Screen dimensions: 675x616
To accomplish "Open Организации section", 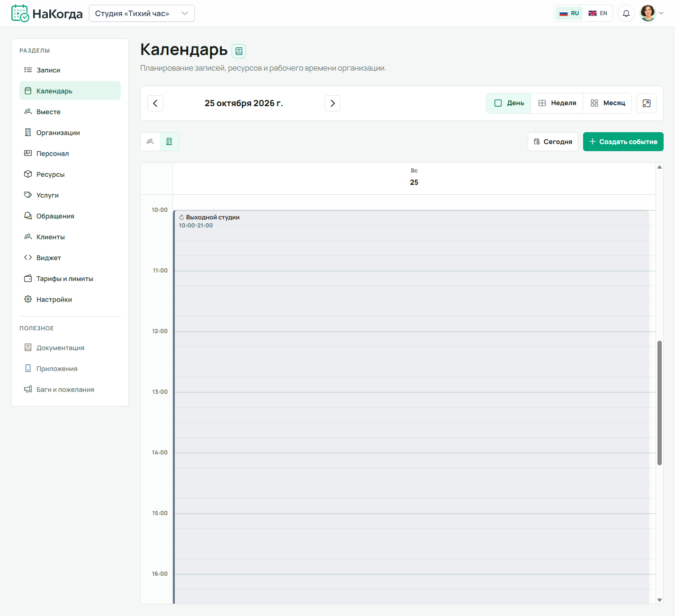I will (70, 133).
